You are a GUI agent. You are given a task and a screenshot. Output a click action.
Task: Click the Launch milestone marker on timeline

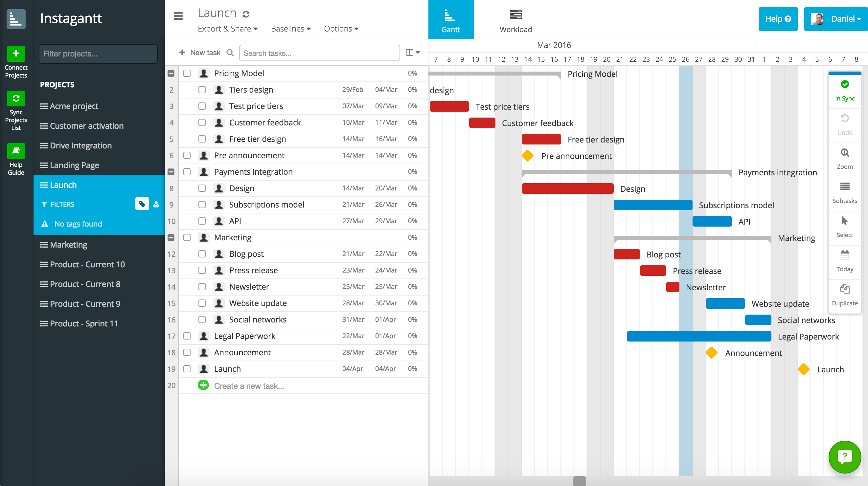coord(803,369)
